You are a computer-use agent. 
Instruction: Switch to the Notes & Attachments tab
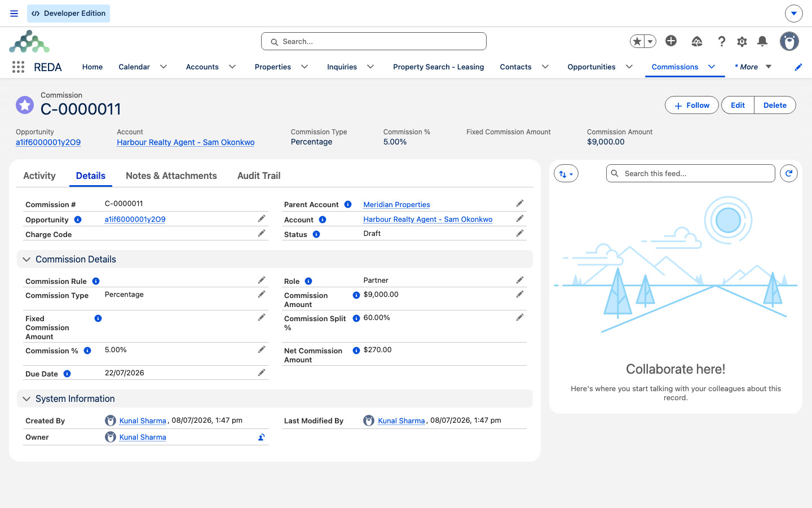point(171,176)
